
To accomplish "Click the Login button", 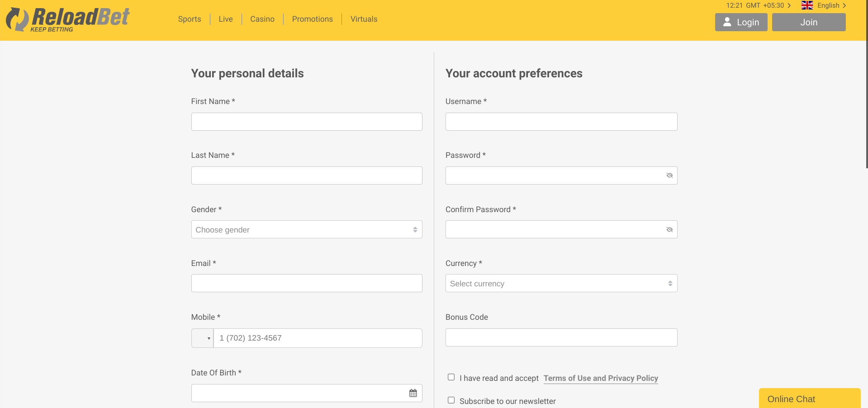I will (741, 22).
